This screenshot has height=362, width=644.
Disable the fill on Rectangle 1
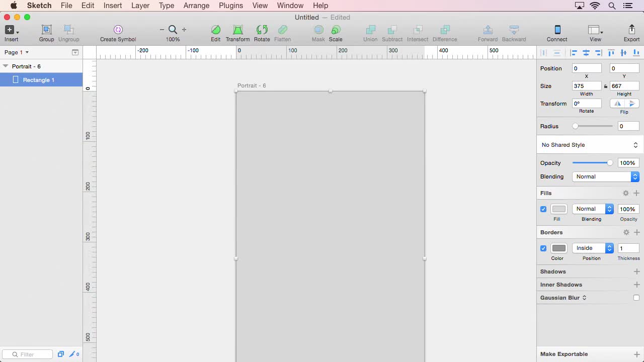543,209
